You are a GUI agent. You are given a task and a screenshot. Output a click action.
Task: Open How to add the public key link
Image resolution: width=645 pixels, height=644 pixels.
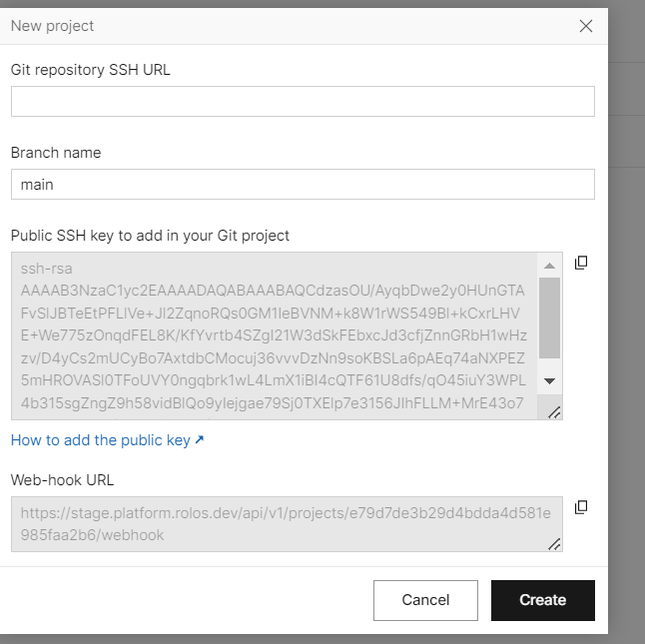100,440
